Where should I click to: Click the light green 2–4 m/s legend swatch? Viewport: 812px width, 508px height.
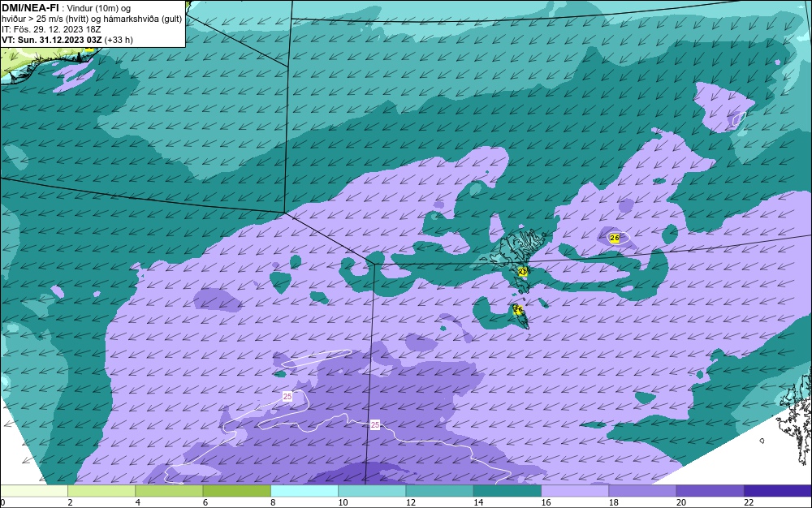pos(101,491)
